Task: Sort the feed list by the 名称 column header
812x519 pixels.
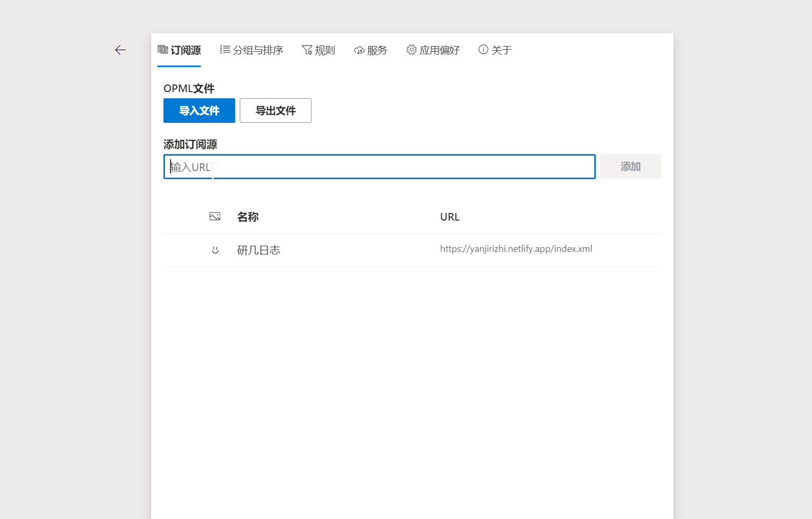Action: [248, 217]
